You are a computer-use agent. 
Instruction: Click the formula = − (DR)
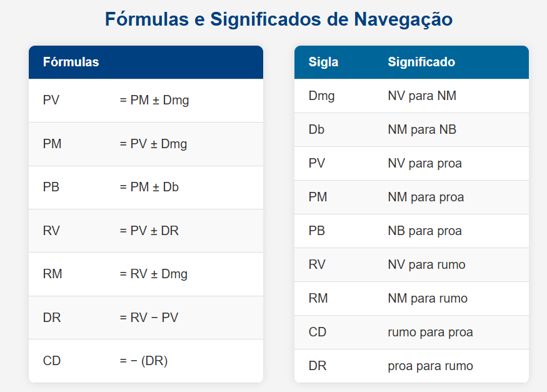[143, 361]
